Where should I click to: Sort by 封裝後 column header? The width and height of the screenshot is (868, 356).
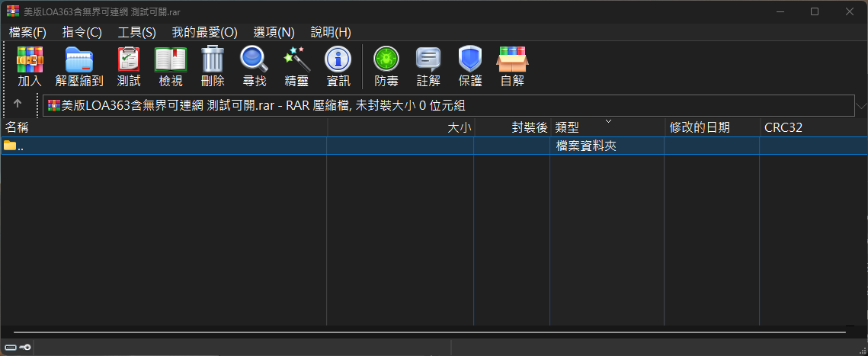[513, 127]
